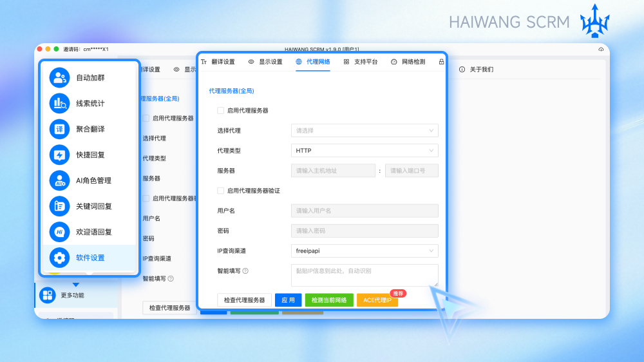Viewport: 644px width, 362px height.
Task: Click the background 检查代理服务器 button
Action: pyautogui.click(x=169, y=308)
